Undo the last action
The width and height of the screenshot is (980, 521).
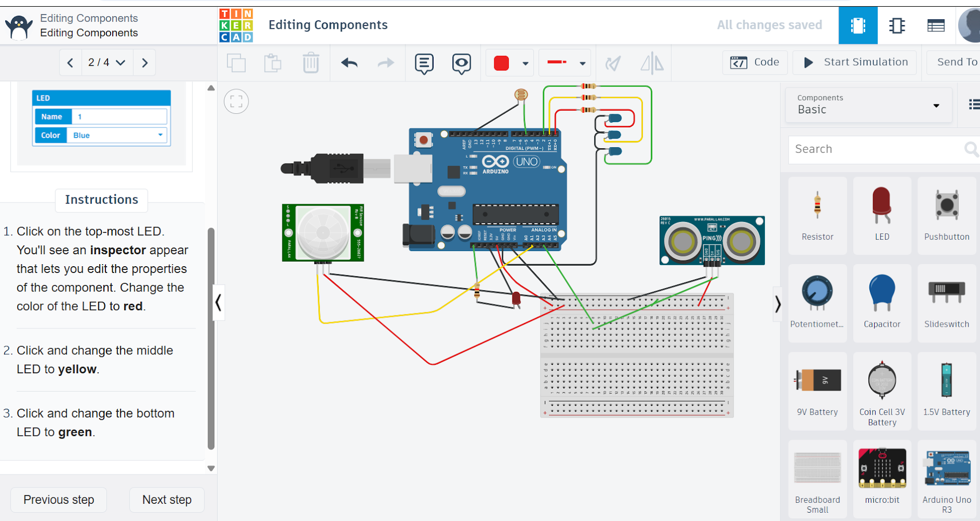click(349, 63)
